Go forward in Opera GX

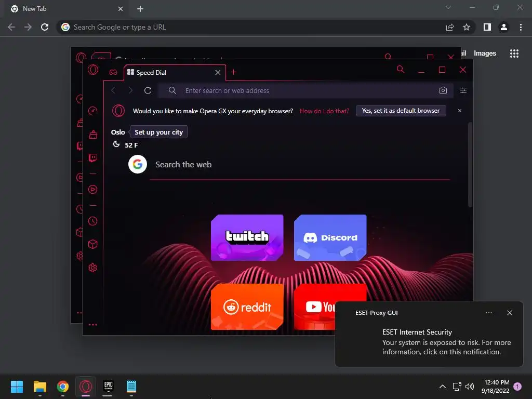coord(130,90)
